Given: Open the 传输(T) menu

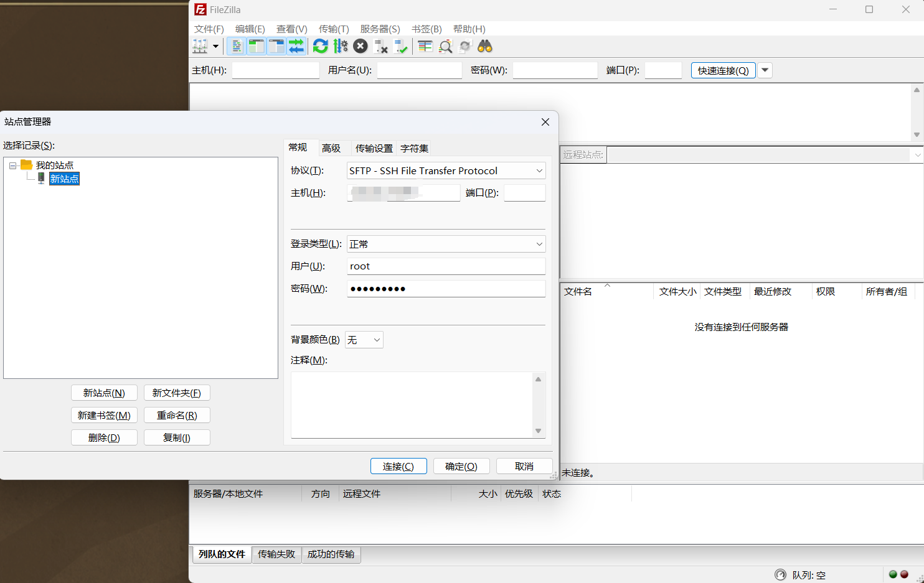Looking at the screenshot, I should point(334,29).
